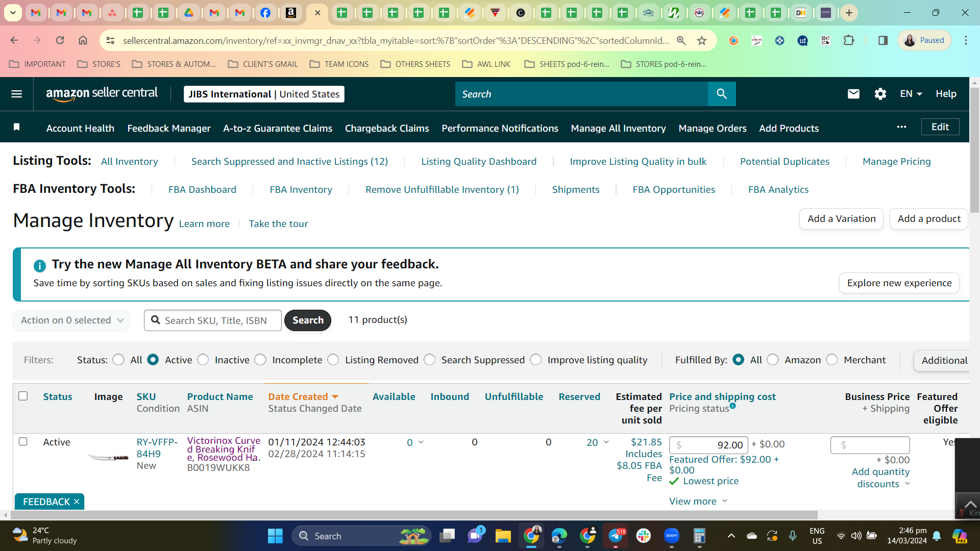Open the settings gear icon

point(880,94)
